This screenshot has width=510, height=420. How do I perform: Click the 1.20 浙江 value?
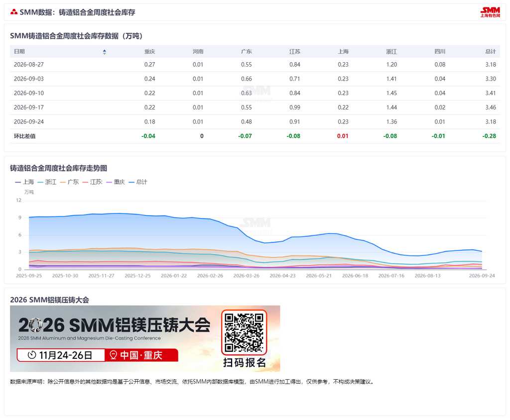[x=391, y=65]
